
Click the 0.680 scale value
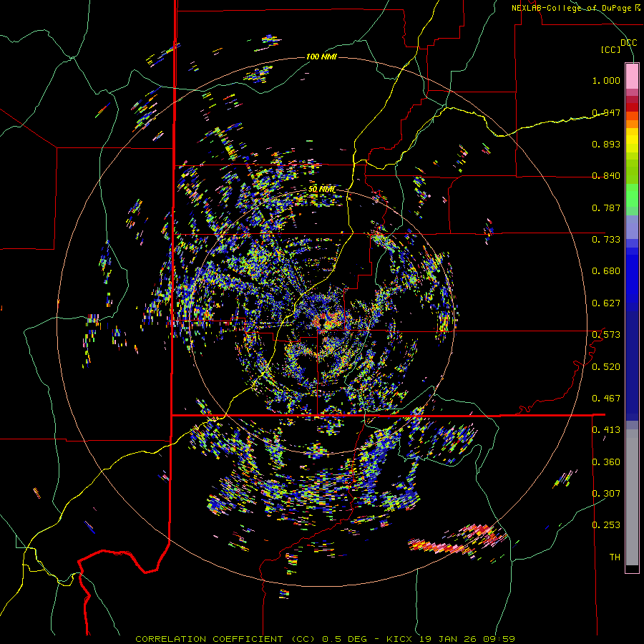pyautogui.click(x=606, y=271)
